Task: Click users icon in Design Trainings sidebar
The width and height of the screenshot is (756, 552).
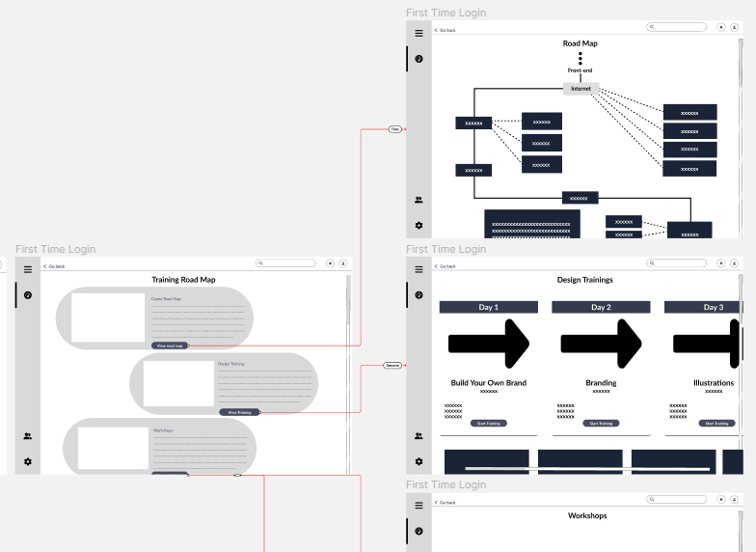Action: 418,436
